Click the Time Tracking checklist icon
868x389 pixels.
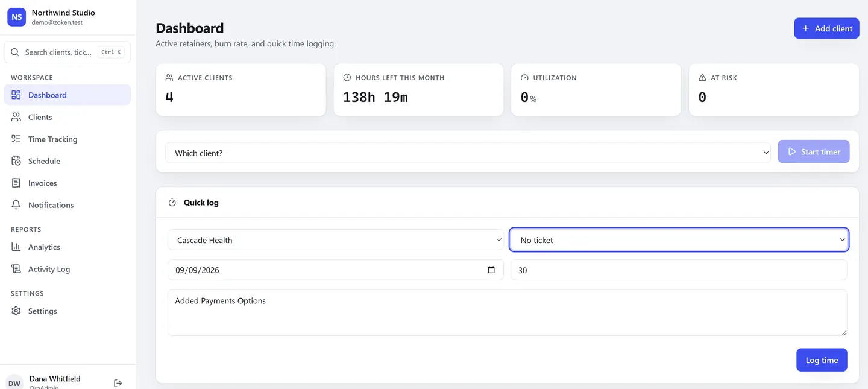[x=16, y=139]
